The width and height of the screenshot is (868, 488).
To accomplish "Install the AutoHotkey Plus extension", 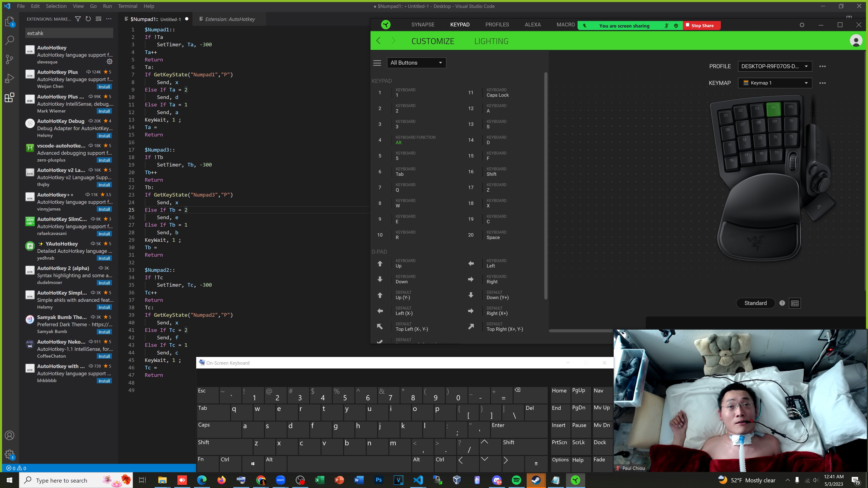I will [104, 87].
